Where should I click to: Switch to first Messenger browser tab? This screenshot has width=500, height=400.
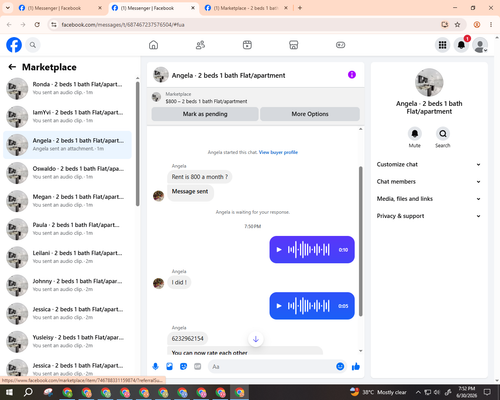click(x=60, y=8)
